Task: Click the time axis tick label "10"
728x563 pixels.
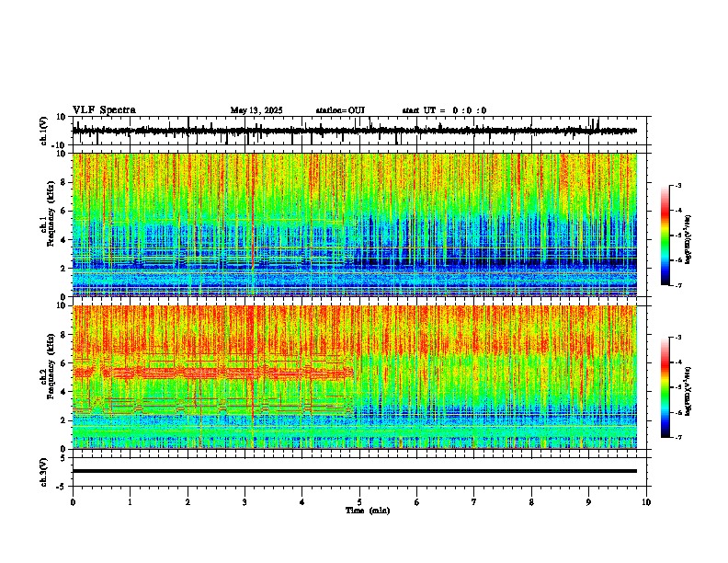Action: 646,502
